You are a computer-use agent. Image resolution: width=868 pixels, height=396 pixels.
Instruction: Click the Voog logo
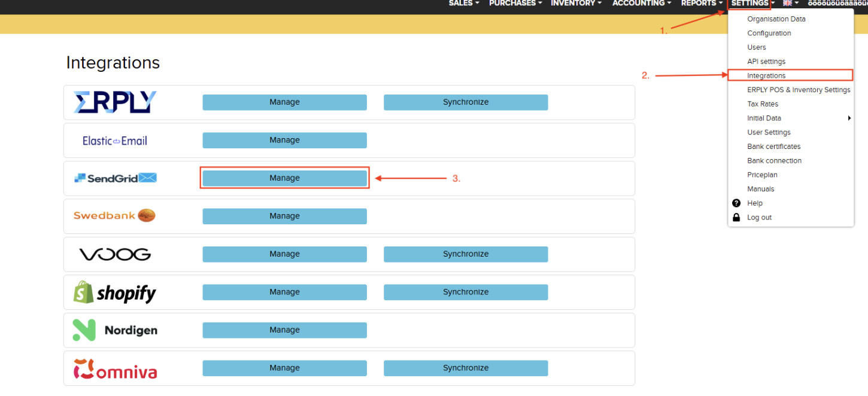coord(115,254)
